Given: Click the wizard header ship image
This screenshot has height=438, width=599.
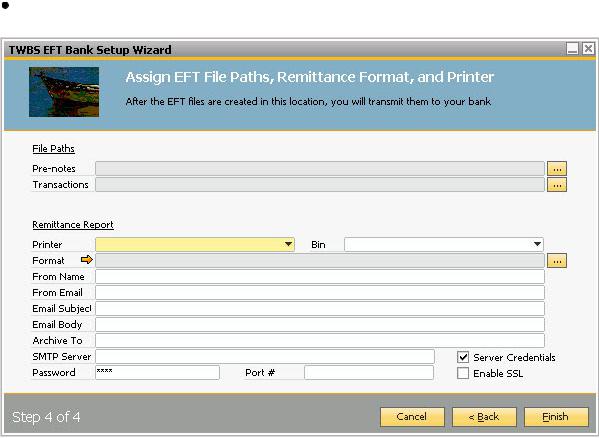Looking at the screenshot, I should click(64, 92).
